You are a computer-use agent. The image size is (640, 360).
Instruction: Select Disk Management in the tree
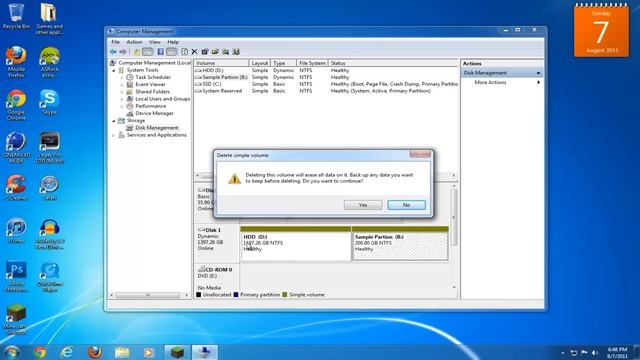(157, 128)
